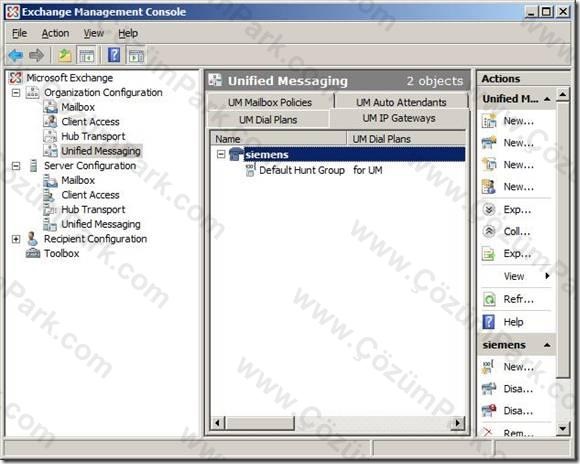This screenshot has height=464, width=580.
Task: Click the Back arrow toolbar icon
Action: click(x=16, y=56)
